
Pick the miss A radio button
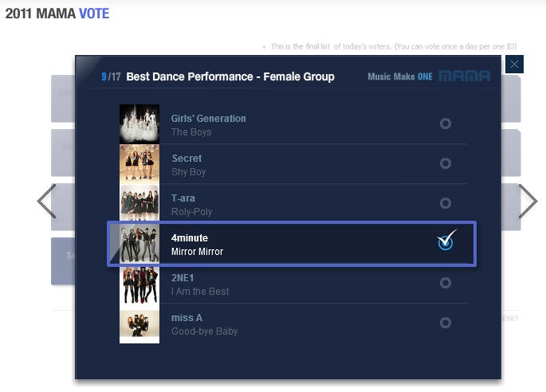tap(446, 323)
